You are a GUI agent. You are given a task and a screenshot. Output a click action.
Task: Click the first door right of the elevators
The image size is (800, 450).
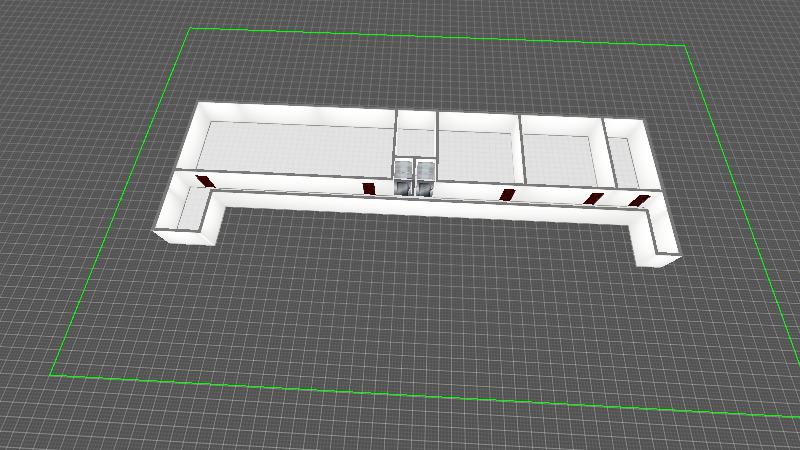coord(507,194)
